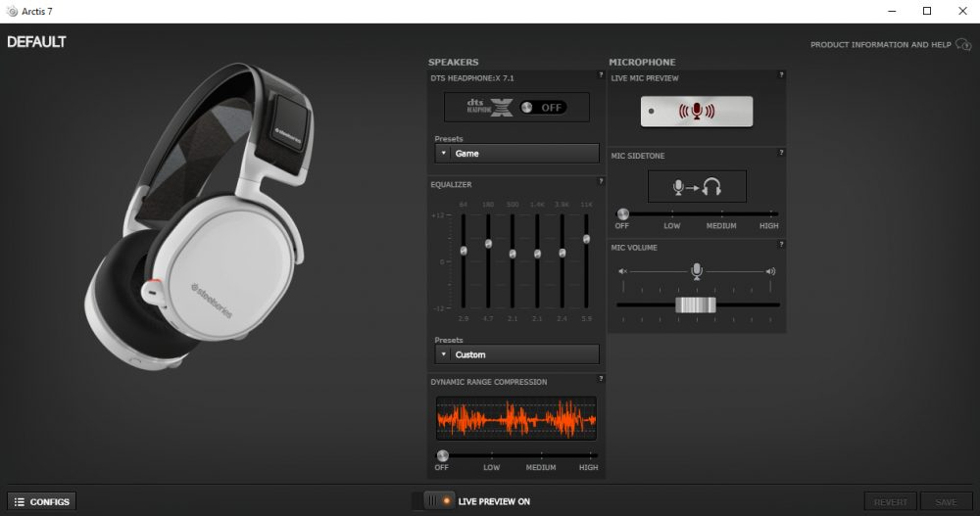Viewport: 980px width, 516px height.
Task: Click the help question mark for DTS Headphone:X
Action: pyautogui.click(x=601, y=74)
